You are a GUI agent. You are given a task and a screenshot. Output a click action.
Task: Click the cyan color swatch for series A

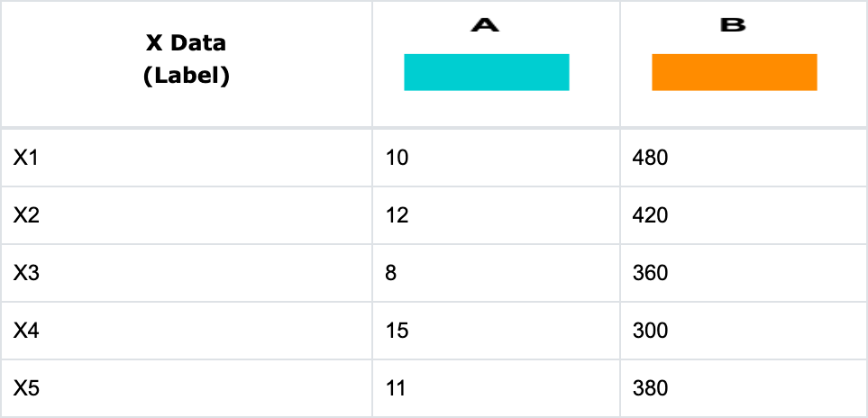pos(487,72)
